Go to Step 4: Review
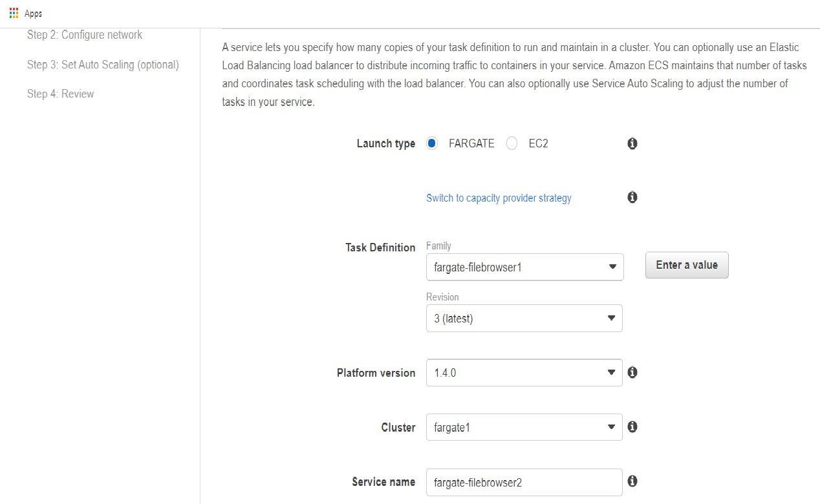Viewport: 820px width, 504px height. [x=60, y=94]
